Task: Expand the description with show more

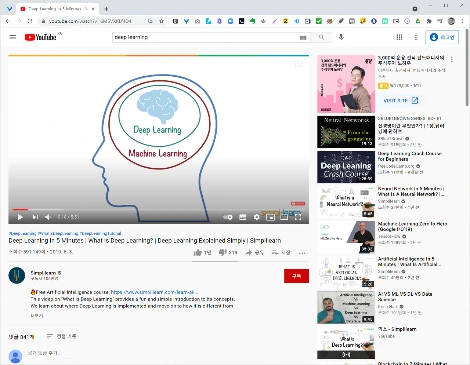Action: coord(37,315)
